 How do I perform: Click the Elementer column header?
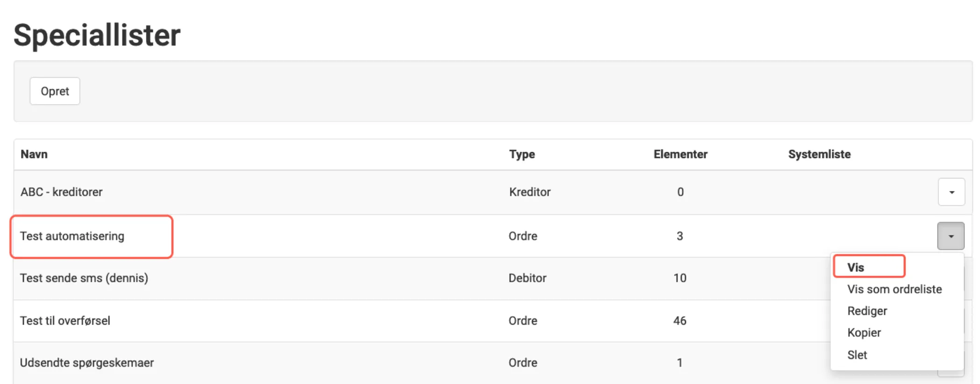pos(680,154)
